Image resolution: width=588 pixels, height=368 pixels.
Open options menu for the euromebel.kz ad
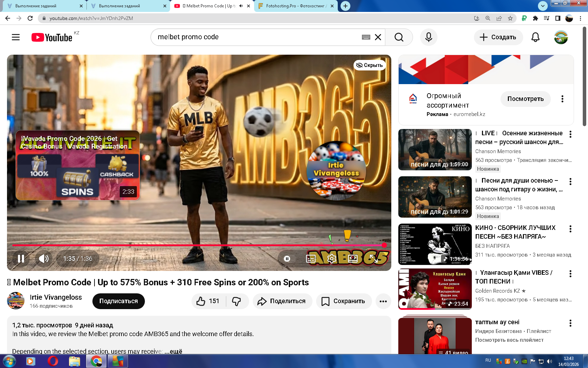click(562, 99)
